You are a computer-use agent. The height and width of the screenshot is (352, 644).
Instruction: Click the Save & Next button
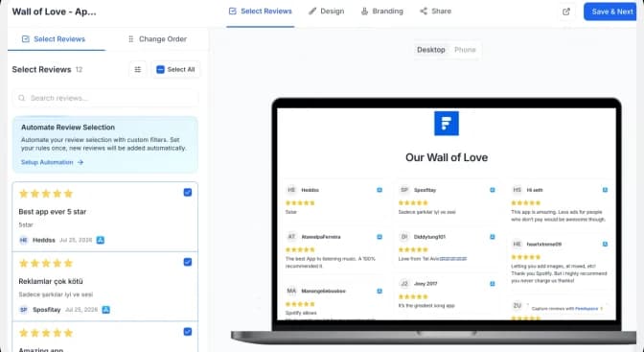(609, 12)
